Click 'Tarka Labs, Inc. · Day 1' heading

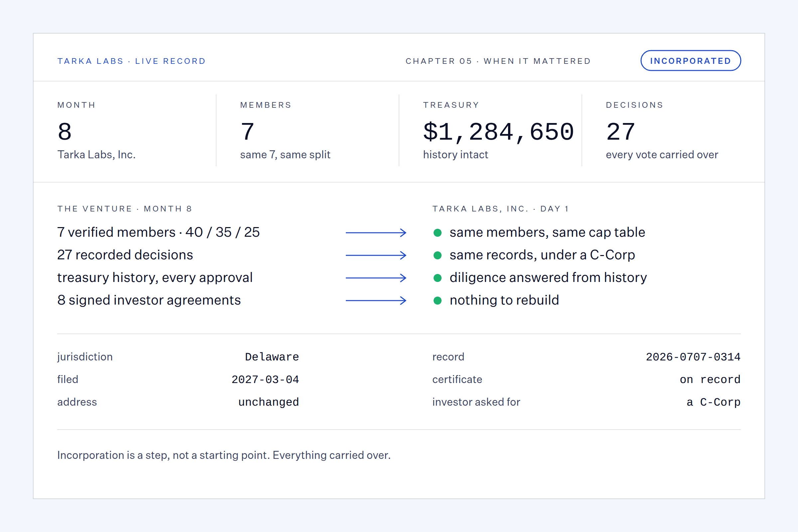coord(500,209)
